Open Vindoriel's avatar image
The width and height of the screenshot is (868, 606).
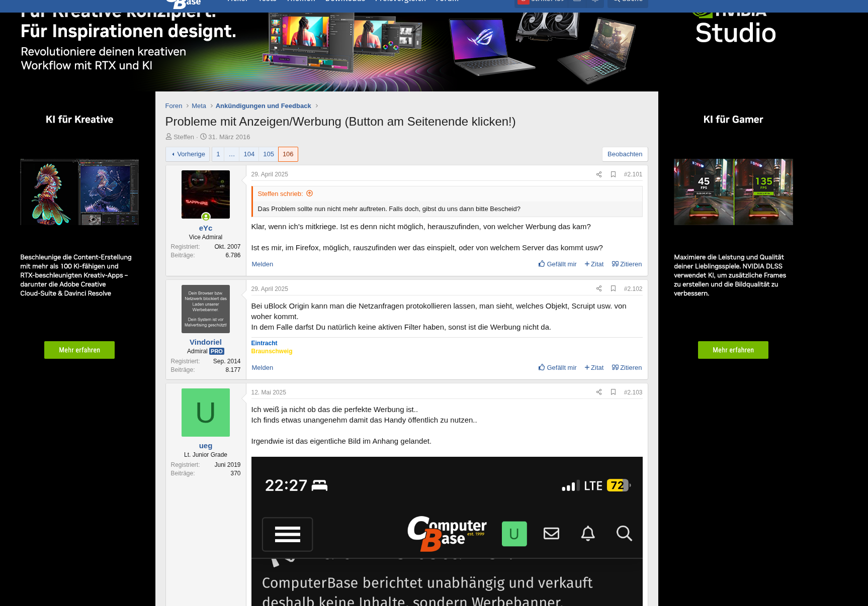point(206,309)
